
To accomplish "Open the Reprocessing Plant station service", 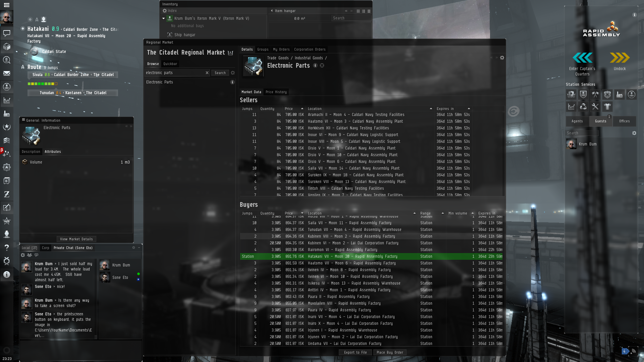I will coord(583,107).
